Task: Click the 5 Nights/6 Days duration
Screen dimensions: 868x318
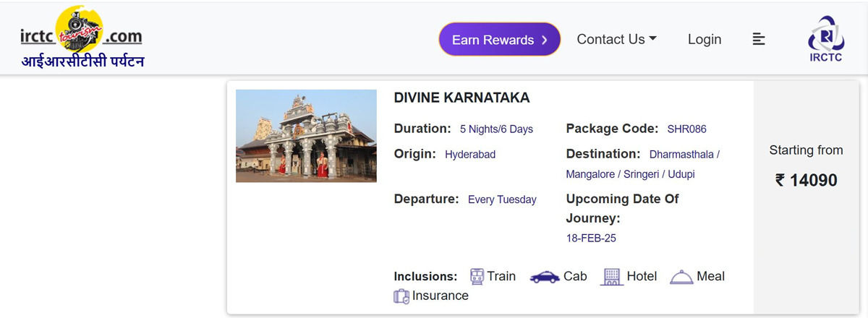Action: click(496, 129)
